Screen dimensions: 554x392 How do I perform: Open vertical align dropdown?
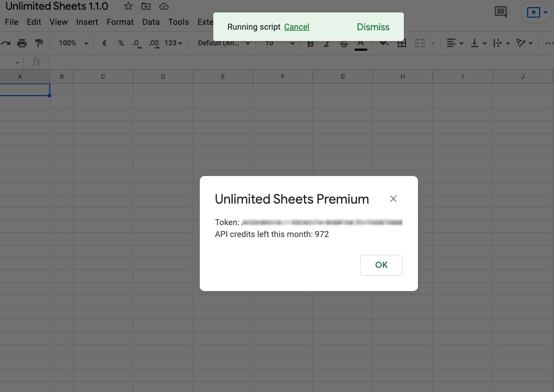[479, 43]
